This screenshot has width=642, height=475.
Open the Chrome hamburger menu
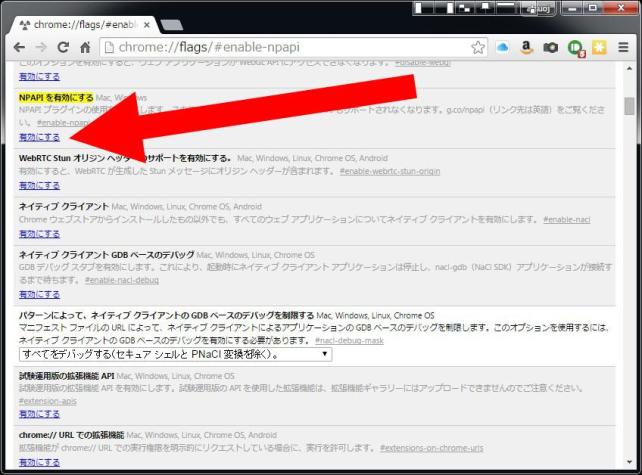click(623, 48)
